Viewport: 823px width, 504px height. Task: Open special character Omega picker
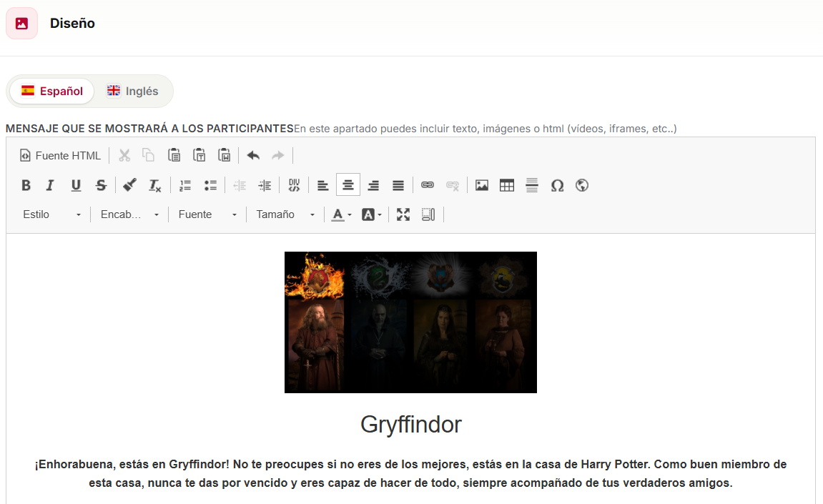tap(557, 185)
